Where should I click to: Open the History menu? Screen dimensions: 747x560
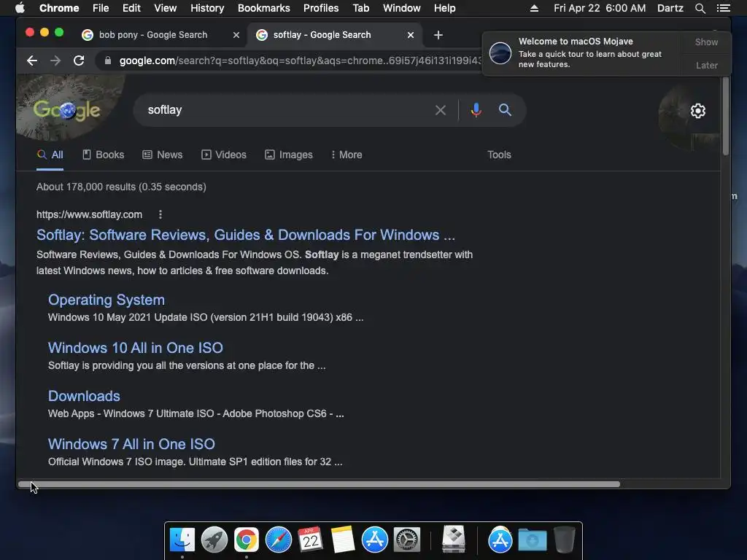207,8
